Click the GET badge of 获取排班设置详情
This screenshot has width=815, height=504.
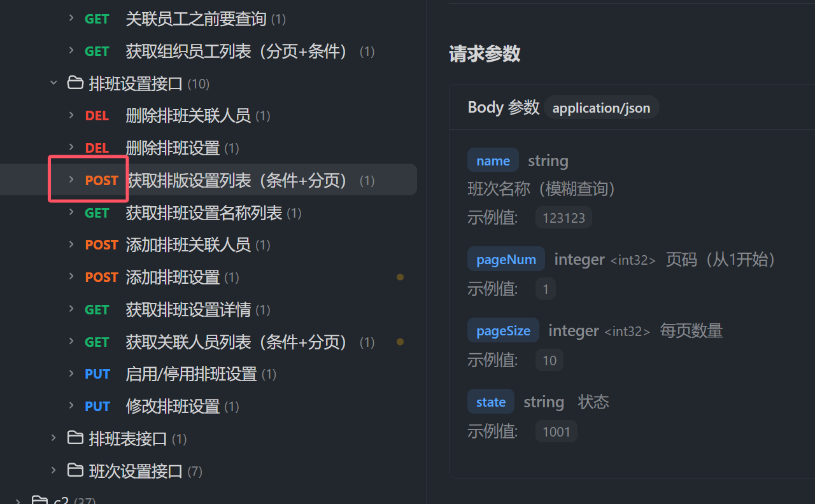pyautogui.click(x=97, y=310)
